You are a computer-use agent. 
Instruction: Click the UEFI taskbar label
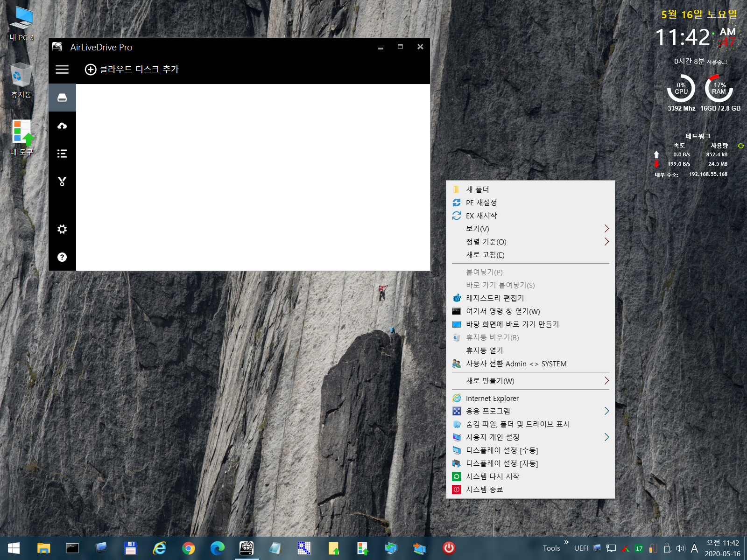(x=581, y=548)
